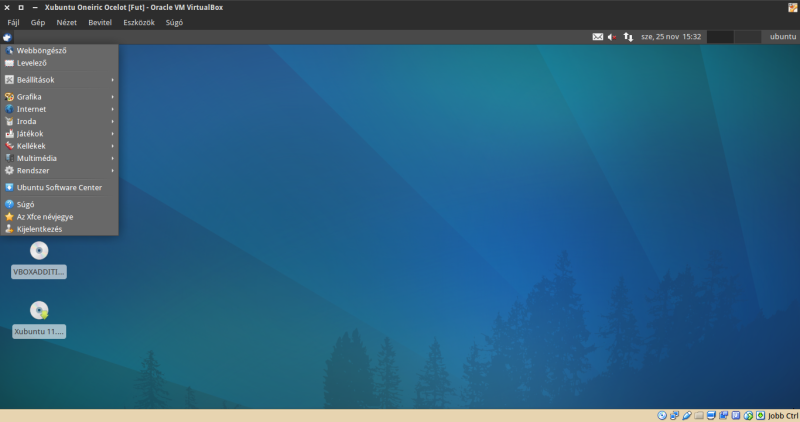The height and width of the screenshot is (422, 800).
Task: Click the VirtualBox icon at title bar right
Action: pos(792,7)
